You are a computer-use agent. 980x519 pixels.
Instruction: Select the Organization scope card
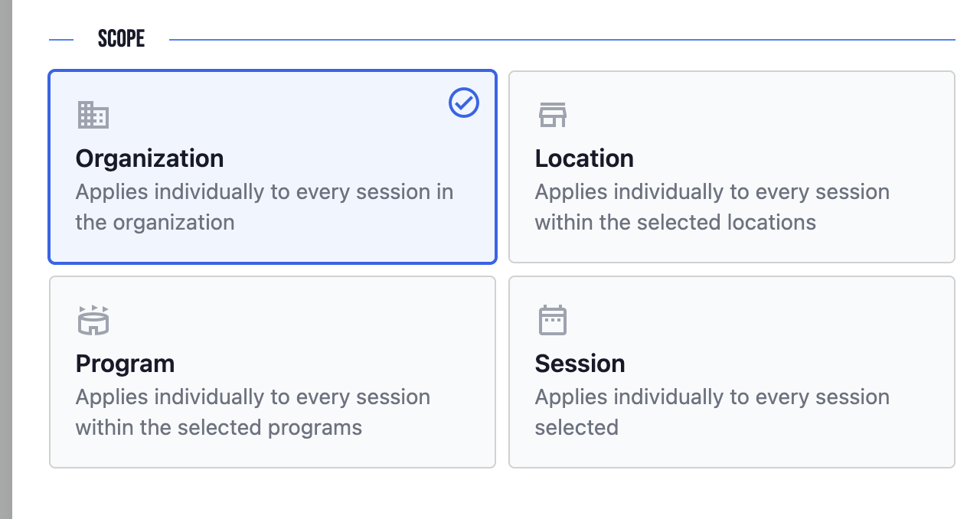tap(273, 167)
